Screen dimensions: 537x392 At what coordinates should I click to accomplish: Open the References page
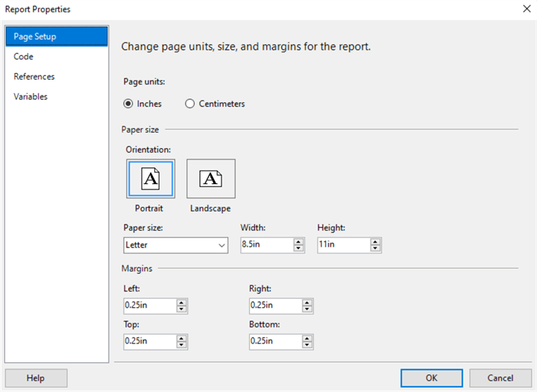34,77
